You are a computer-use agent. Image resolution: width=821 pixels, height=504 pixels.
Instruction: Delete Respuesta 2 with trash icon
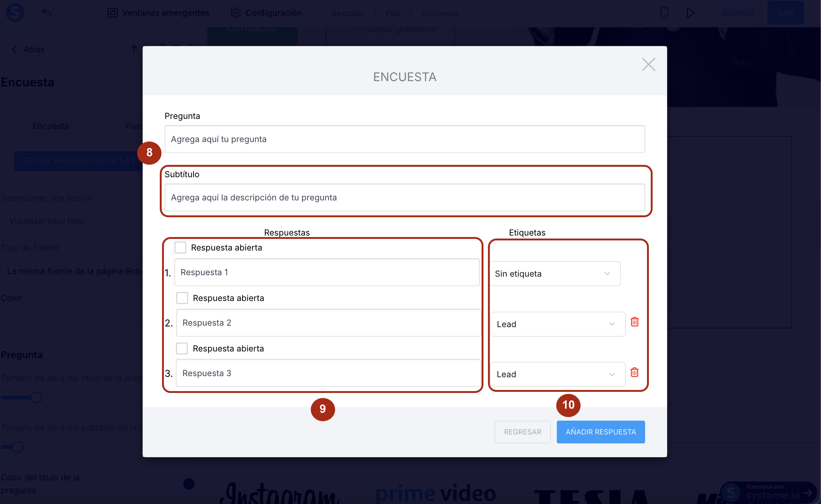click(x=635, y=322)
